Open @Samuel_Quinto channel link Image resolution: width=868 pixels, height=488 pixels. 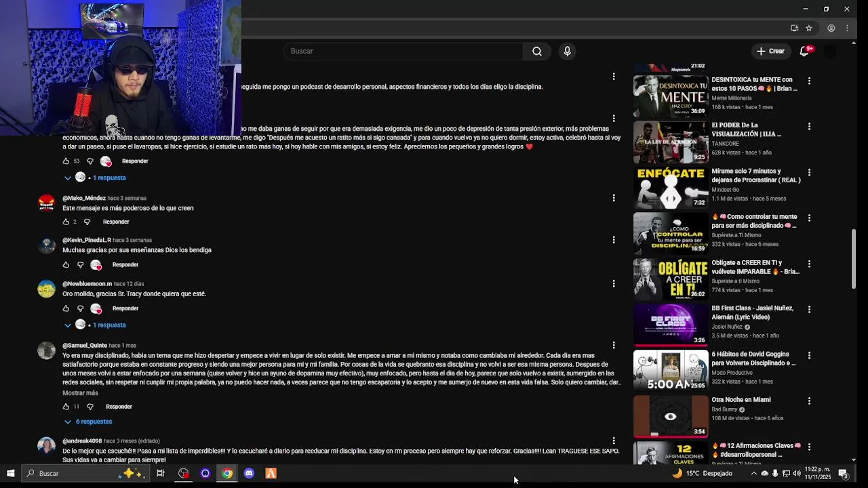(x=85, y=346)
